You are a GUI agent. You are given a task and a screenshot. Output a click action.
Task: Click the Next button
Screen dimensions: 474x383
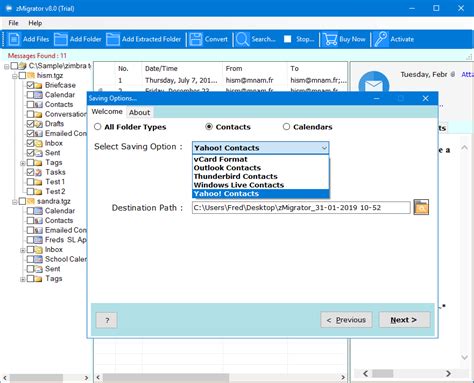coord(404,320)
